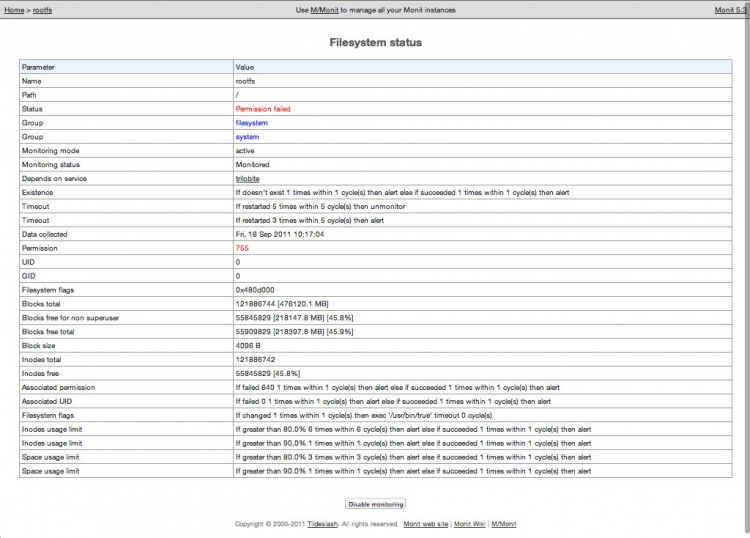Open the Monit Wiki footer link
Viewport: 750px width, 538px height.
470,524
